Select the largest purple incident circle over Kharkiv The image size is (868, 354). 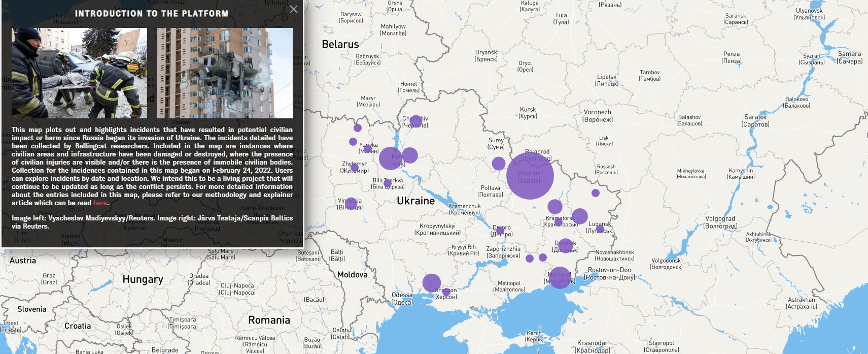(530, 176)
